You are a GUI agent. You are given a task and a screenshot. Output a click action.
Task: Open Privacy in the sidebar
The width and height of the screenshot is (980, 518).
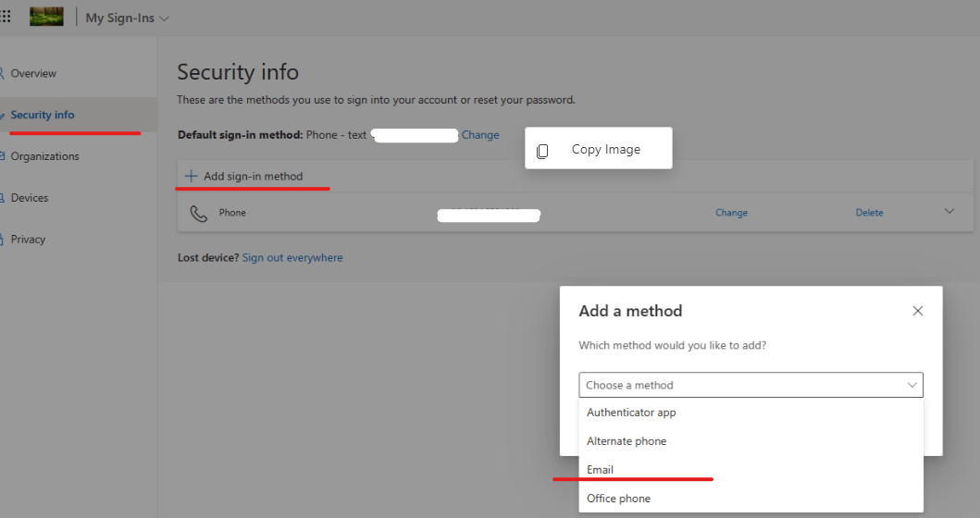pos(28,240)
